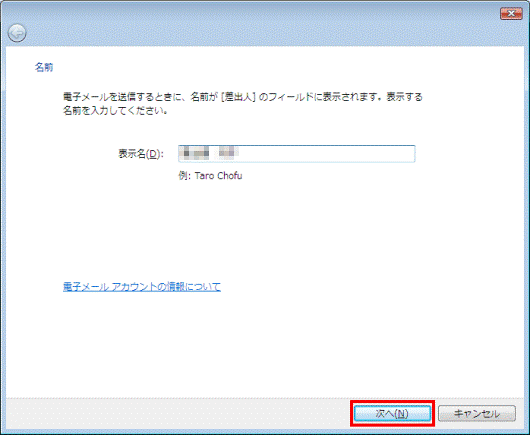Focus the 表示名 text input field
This screenshot has width=530, height=435.
click(x=296, y=154)
